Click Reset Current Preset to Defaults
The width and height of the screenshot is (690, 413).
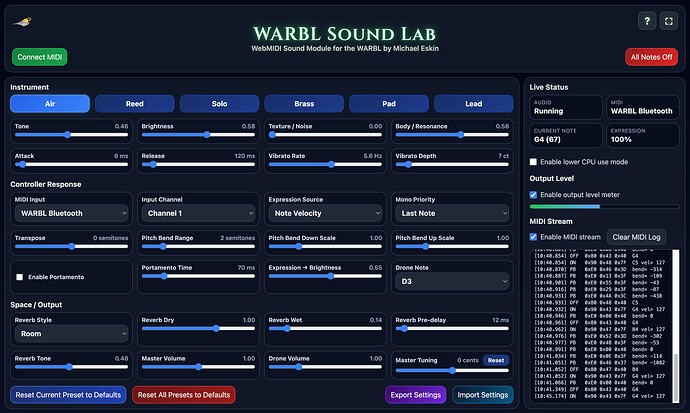click(68, 395)
